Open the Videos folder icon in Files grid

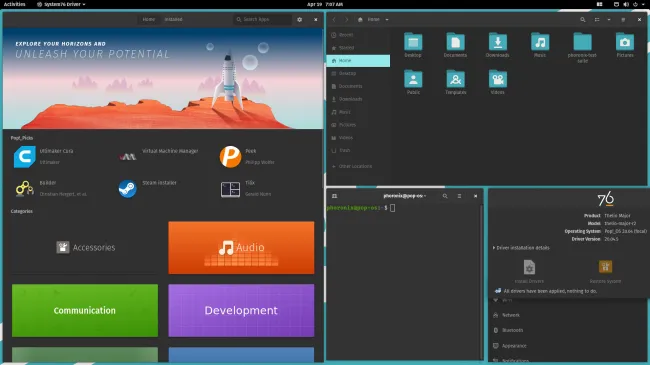click(497, 79)
